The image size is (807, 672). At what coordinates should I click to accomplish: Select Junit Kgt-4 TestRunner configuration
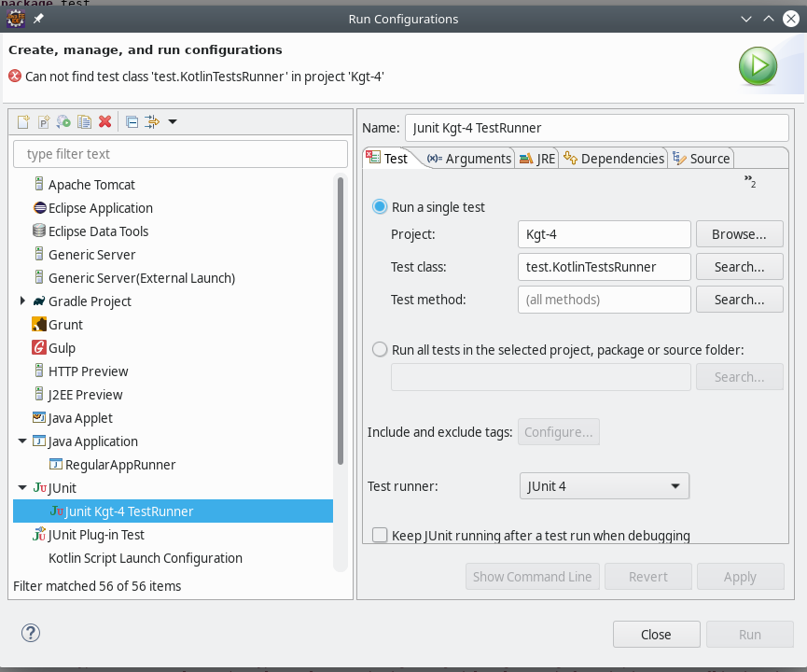(173, 511)
